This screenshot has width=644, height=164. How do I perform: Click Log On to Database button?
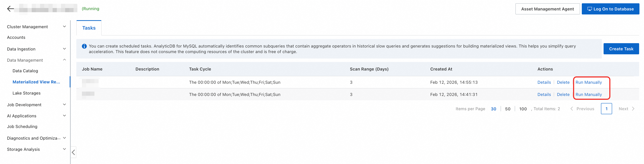tap(610, 9)
